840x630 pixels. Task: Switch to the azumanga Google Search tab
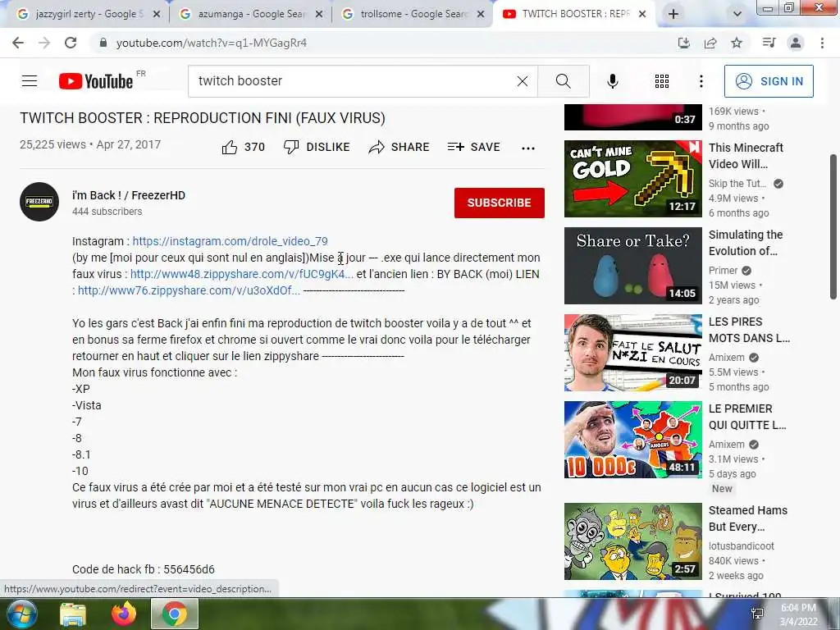click(244, 14)
